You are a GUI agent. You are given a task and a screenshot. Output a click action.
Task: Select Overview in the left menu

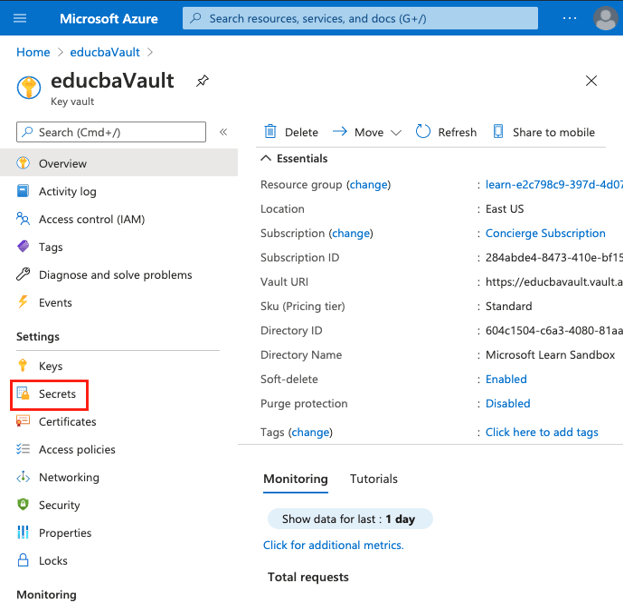coord(119,163)
